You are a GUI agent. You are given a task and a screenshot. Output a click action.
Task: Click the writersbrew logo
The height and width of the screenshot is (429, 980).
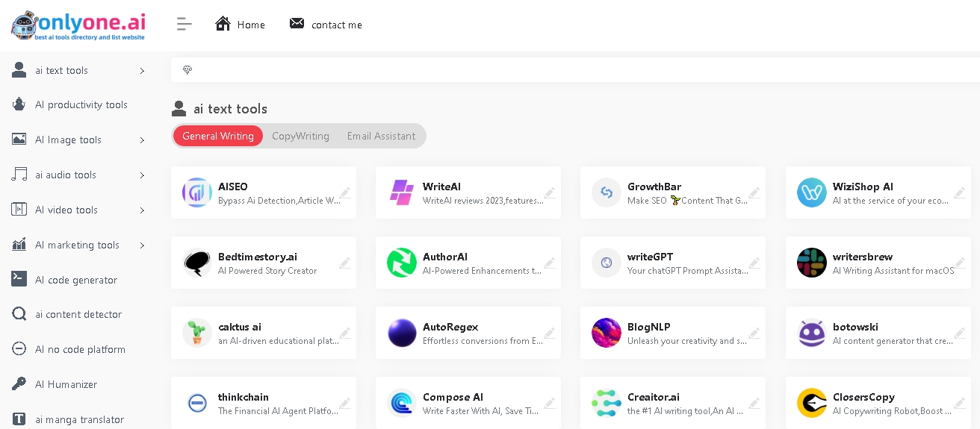pyautogui.click(x=812, y=263)
